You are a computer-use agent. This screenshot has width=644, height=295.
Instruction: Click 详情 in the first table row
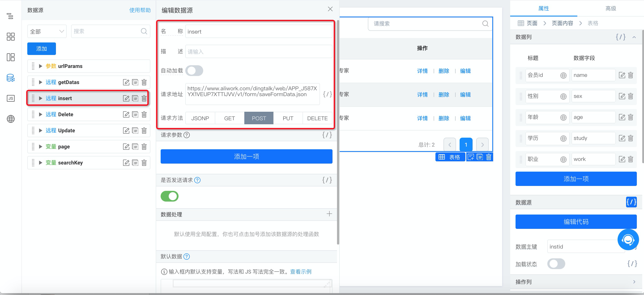tap(422, 71)
